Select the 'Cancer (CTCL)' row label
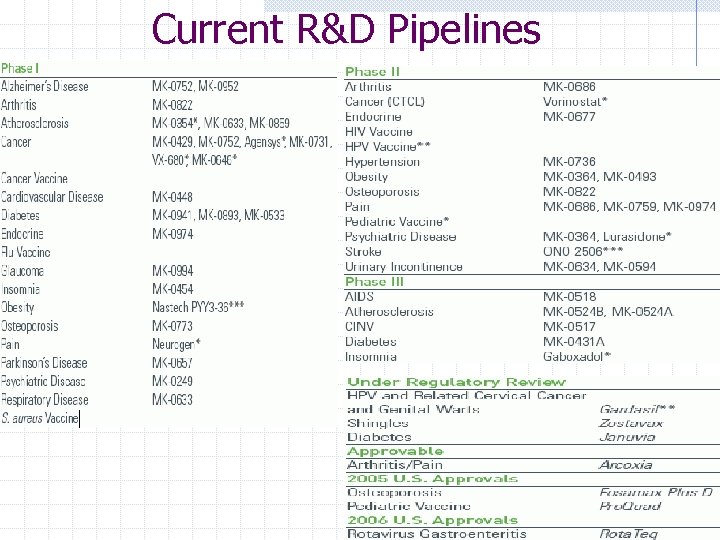 385,101
